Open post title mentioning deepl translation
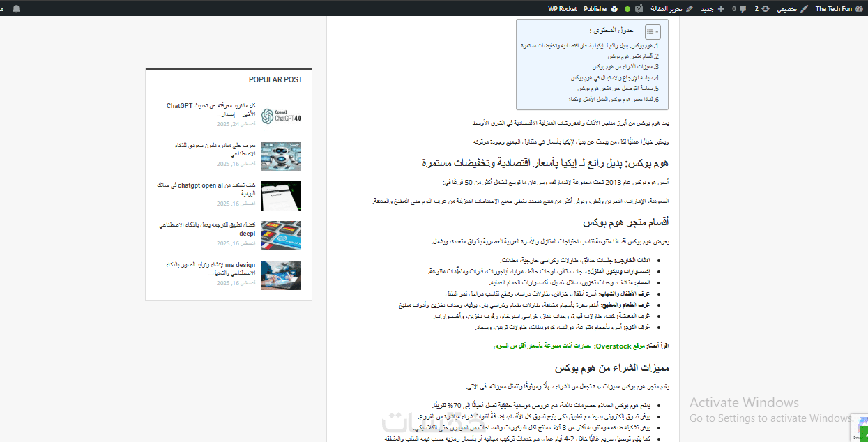 [208, 229]
